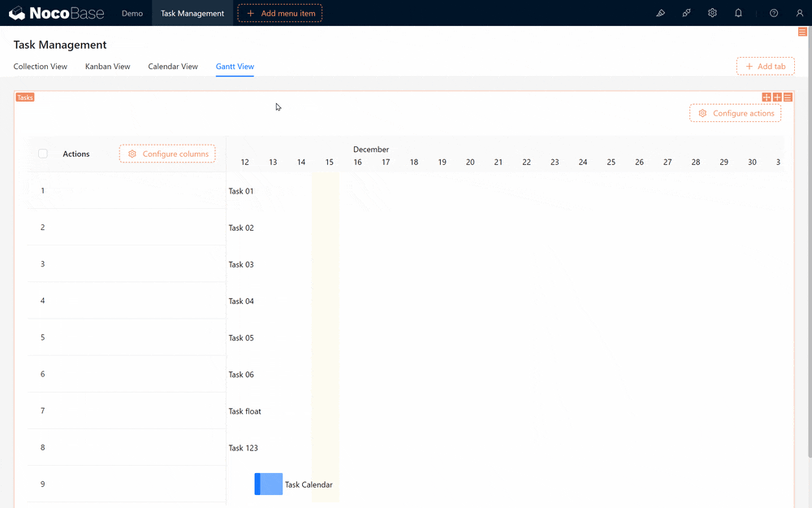Select the Gantt View tab
812x508 pixels.
(235, 67)
